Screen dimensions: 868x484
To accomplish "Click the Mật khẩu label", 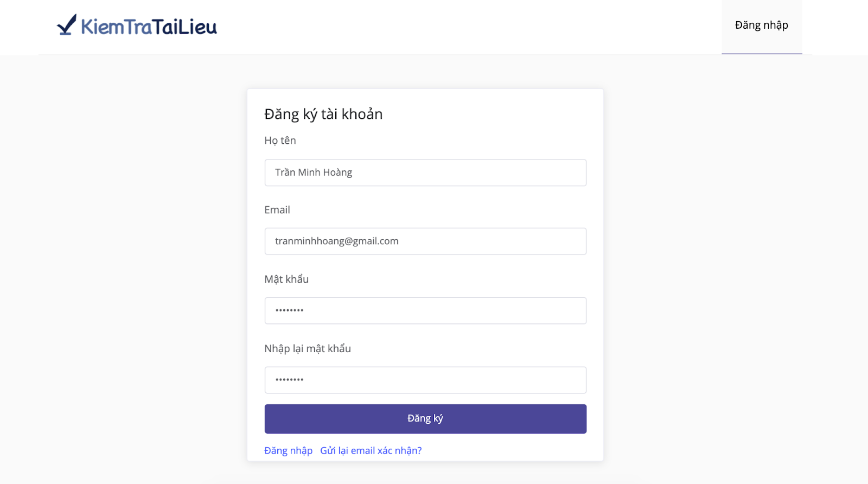I will tap(286, 279).
